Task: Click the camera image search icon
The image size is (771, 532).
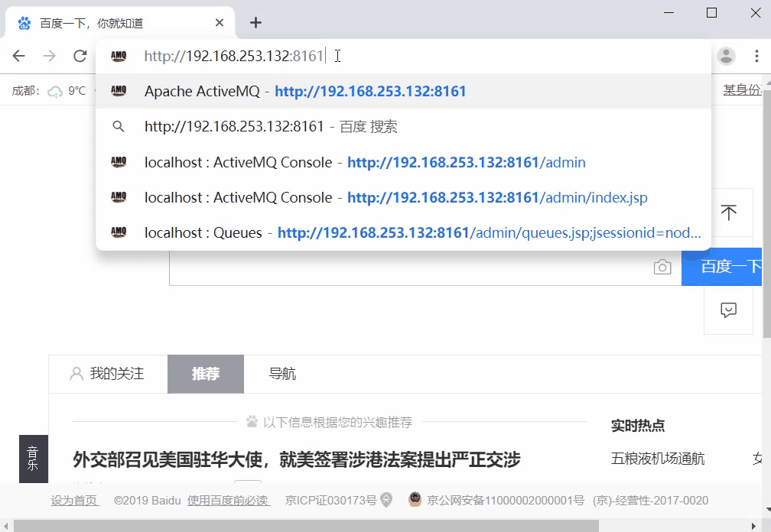Action: coord(662,267)
